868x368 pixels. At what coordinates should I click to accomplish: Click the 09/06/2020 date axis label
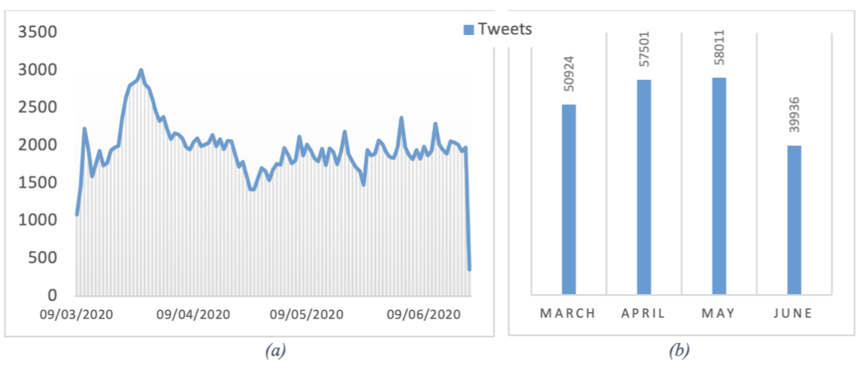pos(423,314)
